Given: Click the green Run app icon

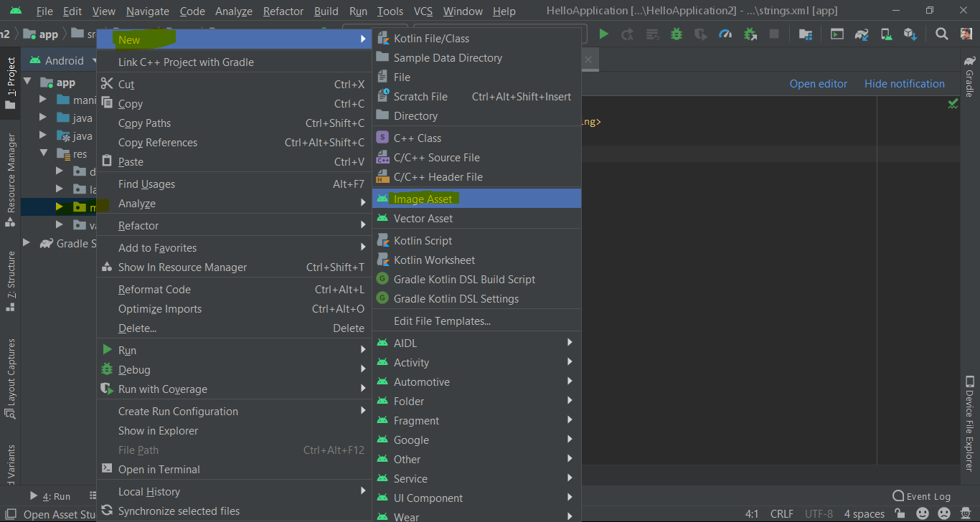Looking at the screenshot, I should (x=603, y=34).
